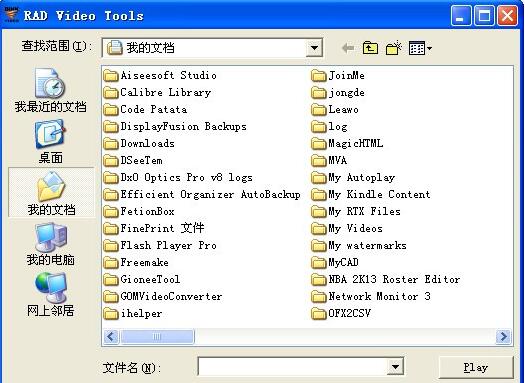Select the Code Patata folder icon

pos(111,109)
